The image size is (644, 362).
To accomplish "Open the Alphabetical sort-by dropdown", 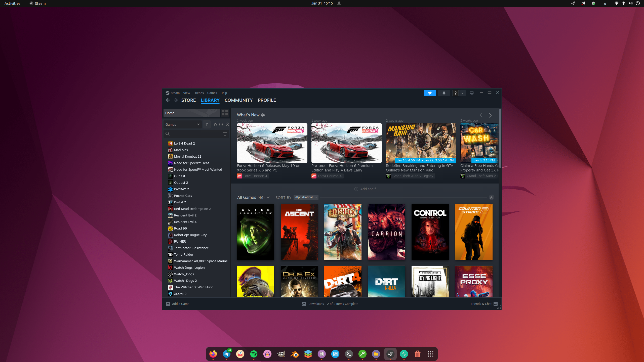I will 306,197.
